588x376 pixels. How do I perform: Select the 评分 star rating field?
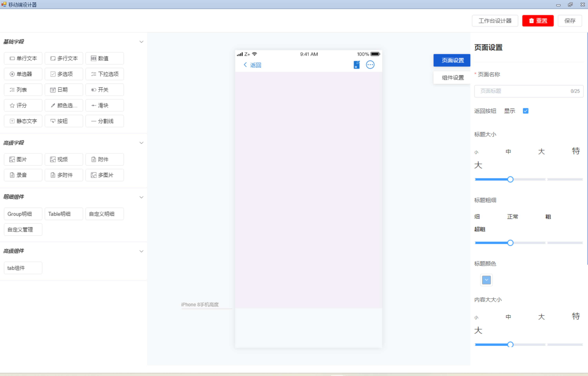(x=23, y=106)
